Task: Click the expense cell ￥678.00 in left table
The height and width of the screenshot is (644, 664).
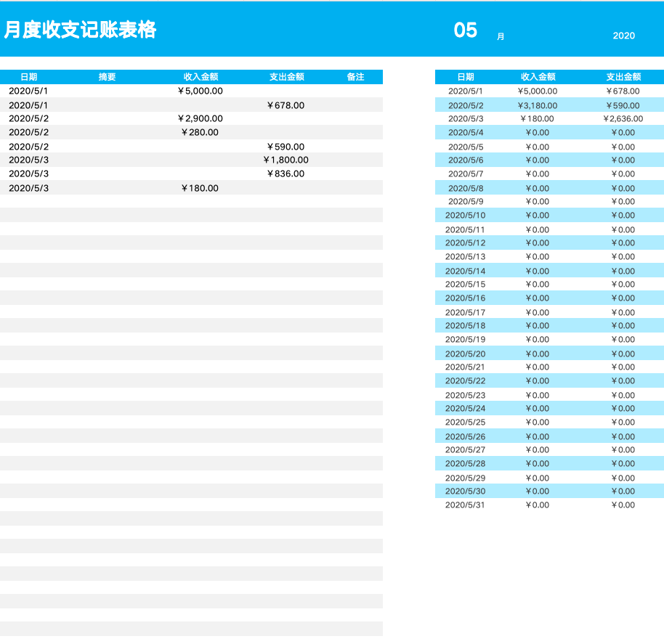Action: [x=286, y=105]
